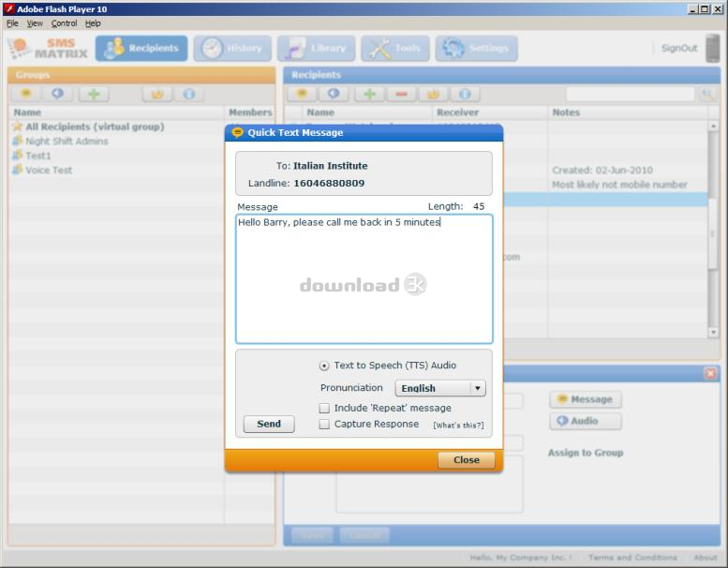
Task: Open the View menu
Action: 35,23
